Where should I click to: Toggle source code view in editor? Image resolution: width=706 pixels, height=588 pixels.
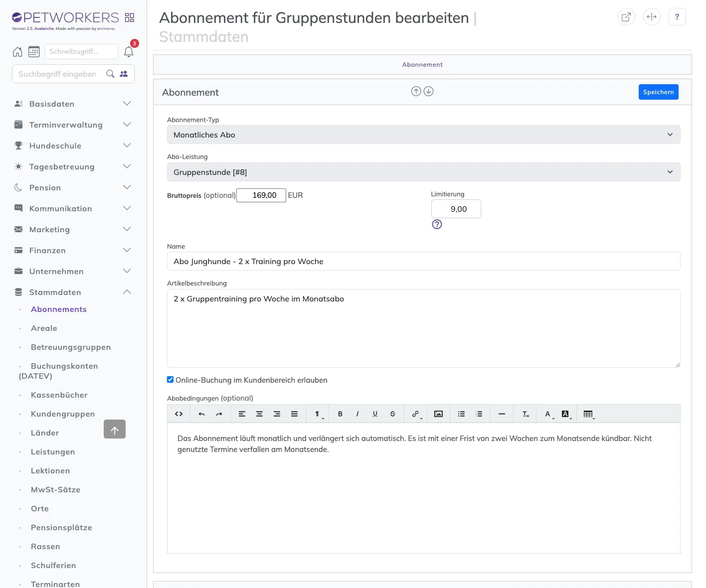179,414
